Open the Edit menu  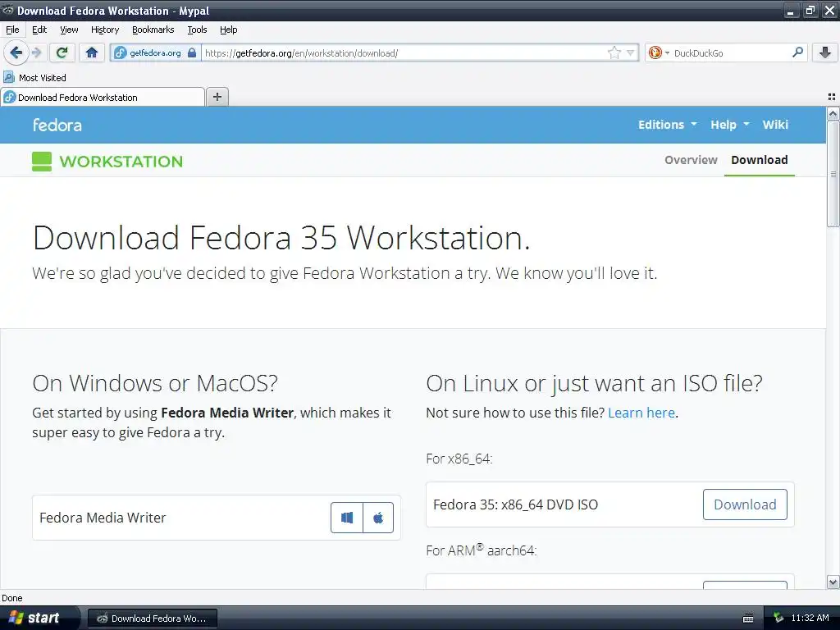tap(39, 30)
